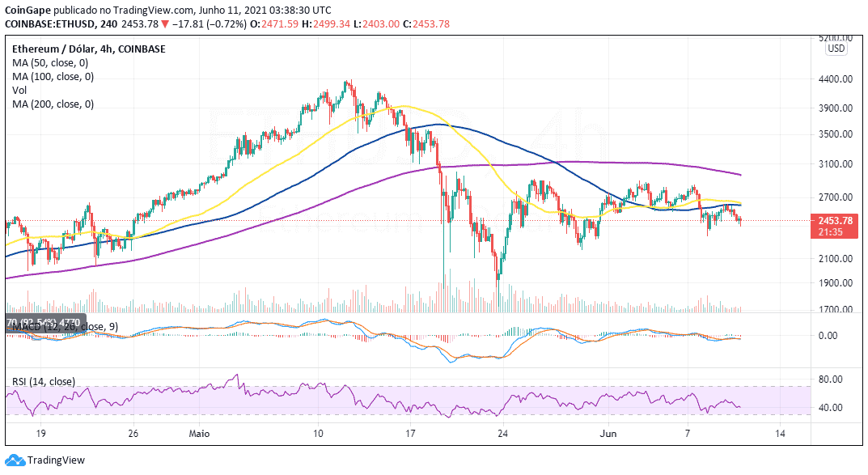868x475 pixels.
Task: Open the MA (50, close, 0) indicator legend
Action: click(50, 62)
